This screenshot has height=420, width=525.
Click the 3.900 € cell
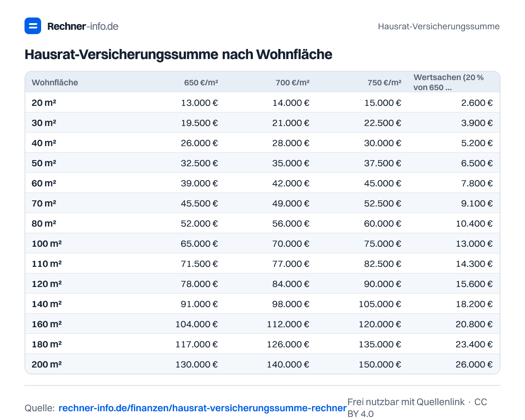click(476, 123)
